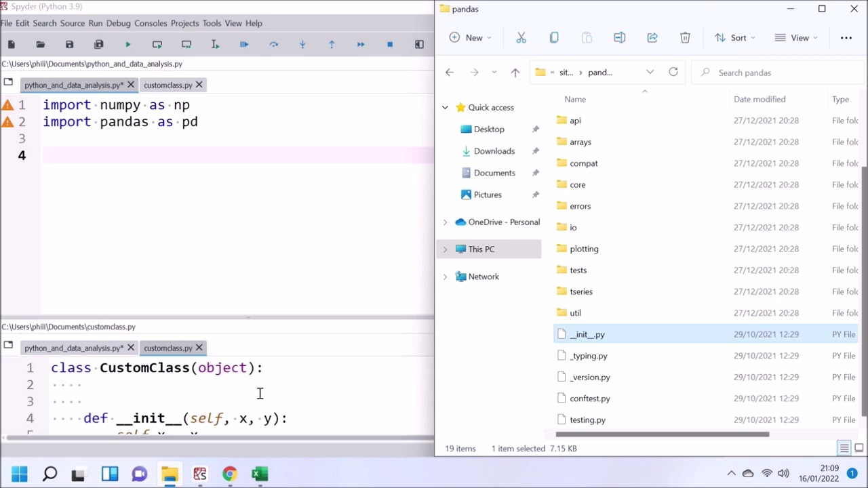Click the Explorer Back arrow
The image size is (868, 488).
[x=450, y=73]
